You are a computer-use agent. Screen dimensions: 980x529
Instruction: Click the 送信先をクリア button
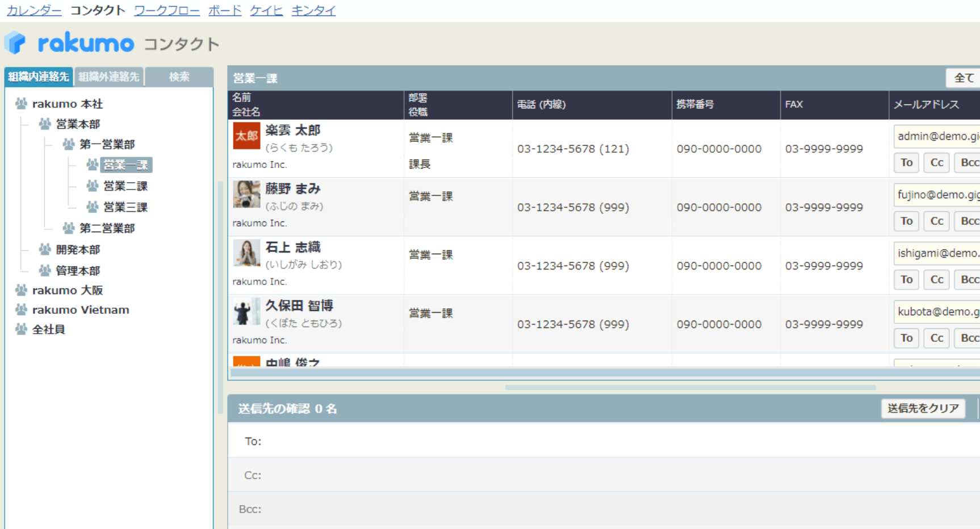pyautogui.click(x=923, y=408)
